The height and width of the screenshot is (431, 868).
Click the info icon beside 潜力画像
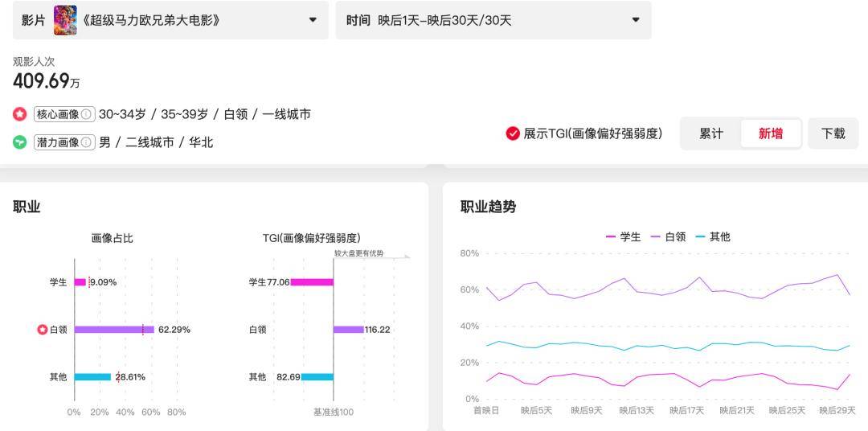click(86, 142)
